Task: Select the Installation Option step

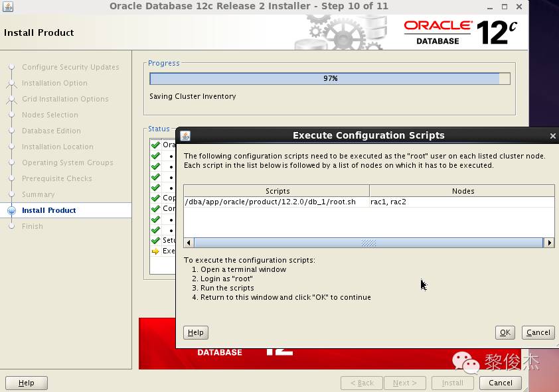Action: click(54, 83)
